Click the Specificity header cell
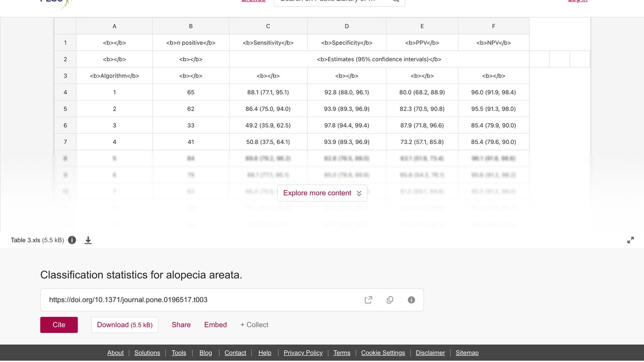Image resolution: width=644 pixels, height=362 pixels. (x=347, y=43)
